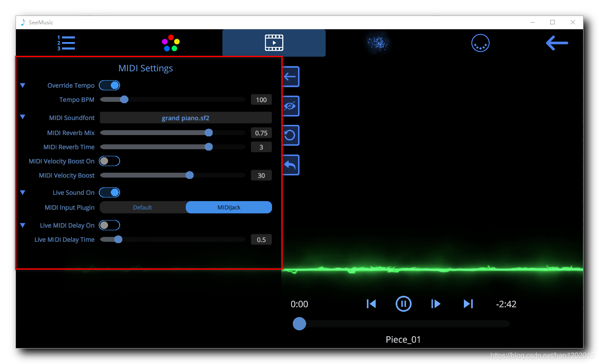
Task: Toggle the Override Tempo switch
Action: pos(109,85)
